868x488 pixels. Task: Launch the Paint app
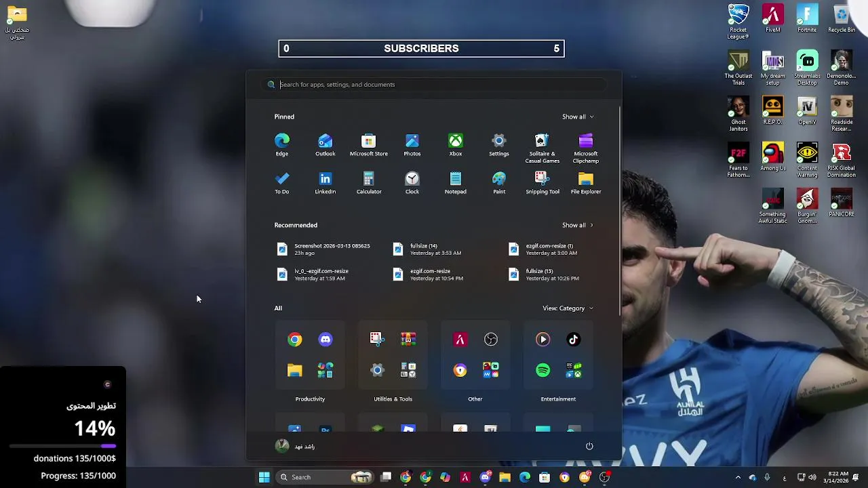point(499,183)
